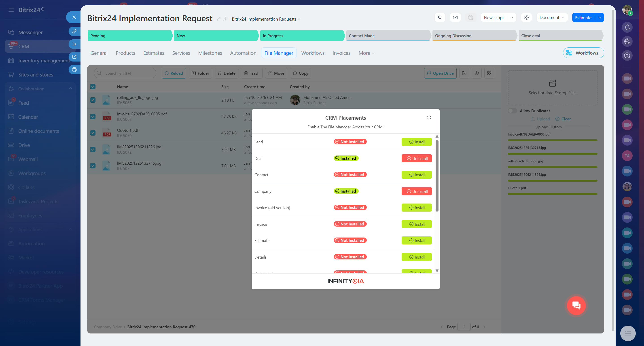Viewport: 644px width, 346px height.
Task: Install the Lead placement
Action: (x=417, y=142)
